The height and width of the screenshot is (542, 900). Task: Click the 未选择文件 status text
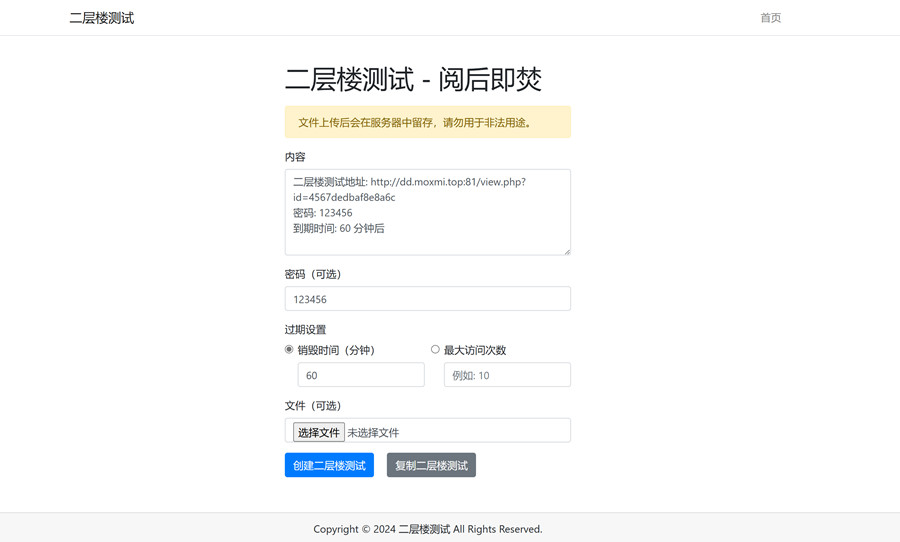(x=373, y=433)
